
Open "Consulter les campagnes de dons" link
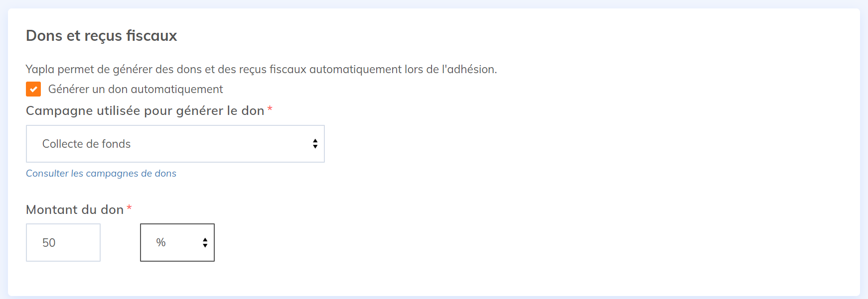point(101,174)
